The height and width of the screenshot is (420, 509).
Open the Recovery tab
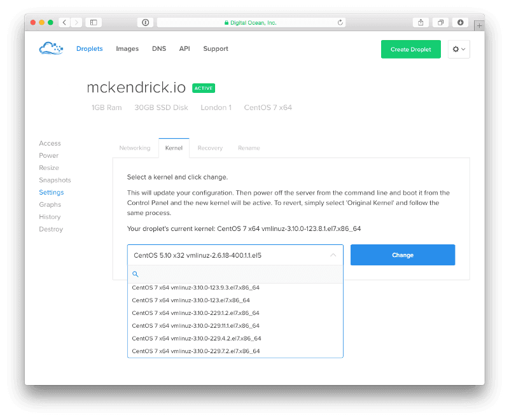pyautogui.click(x=210, y=148)
